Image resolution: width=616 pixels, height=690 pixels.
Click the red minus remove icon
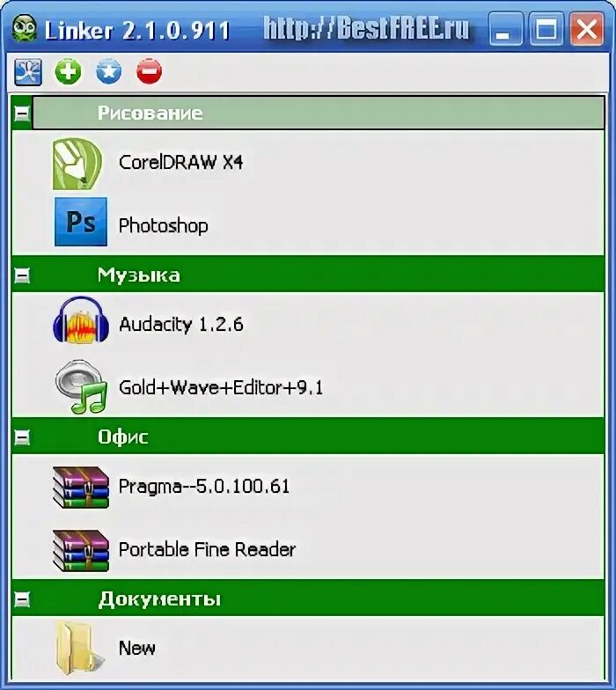(150, 71)
